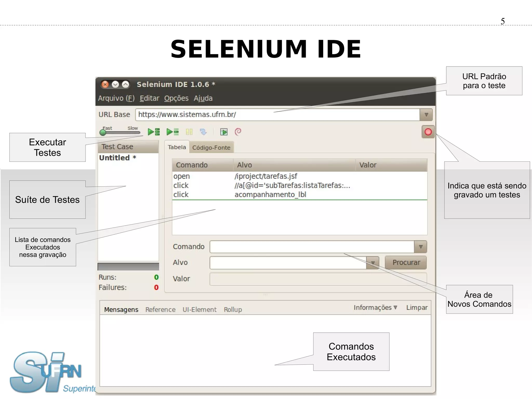Step through the next command
The height and width of the screenshot is (399, 532).
[x=203, y=132]
